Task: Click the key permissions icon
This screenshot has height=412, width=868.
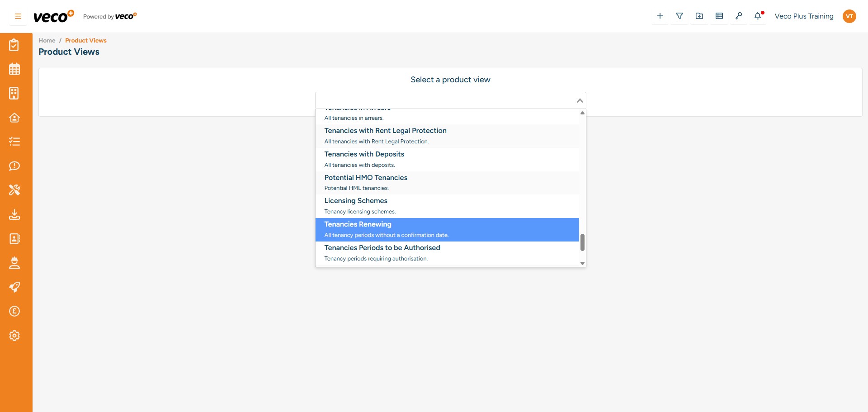Action: click(739, 15)
